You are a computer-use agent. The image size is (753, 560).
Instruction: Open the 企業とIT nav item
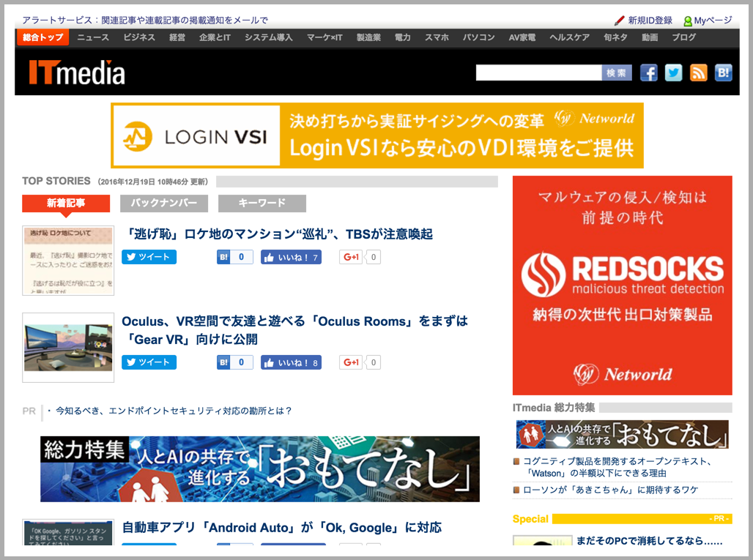[215, 37]
